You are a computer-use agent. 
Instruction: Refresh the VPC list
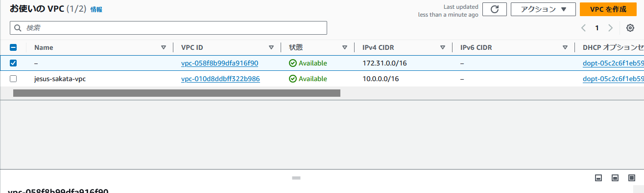tap(494, 9)
